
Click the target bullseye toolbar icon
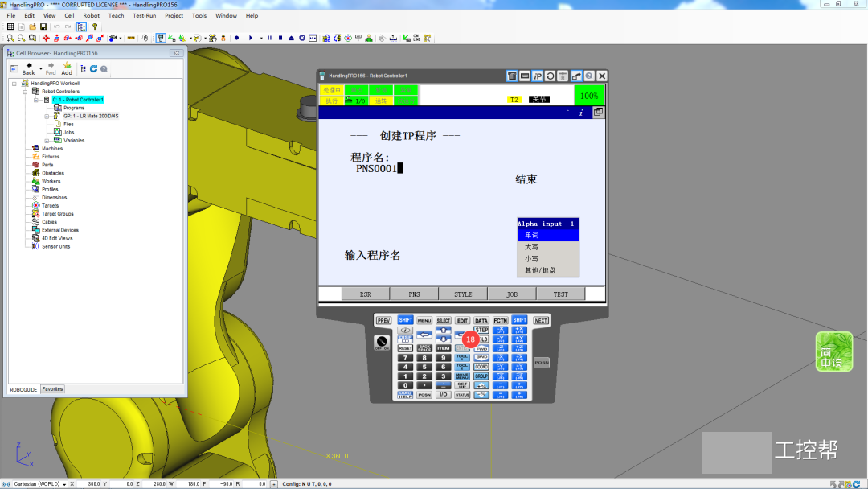point(348,39)
